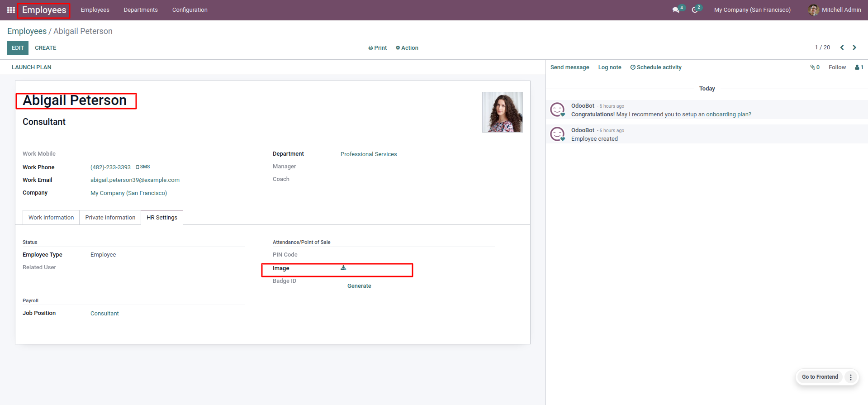This screenshot has width=868, height=405.
Task: Switch to Private Information tab
Action: [x=110, y=218]
